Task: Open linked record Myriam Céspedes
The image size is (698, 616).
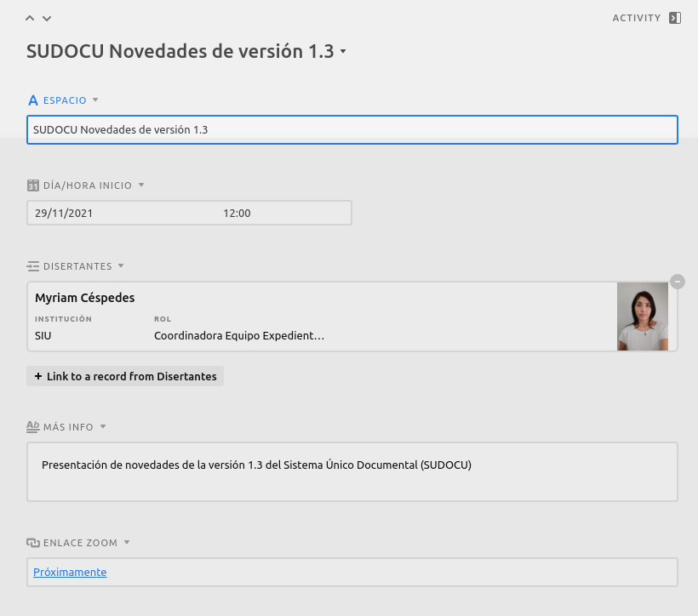Action: coord(352,317)
